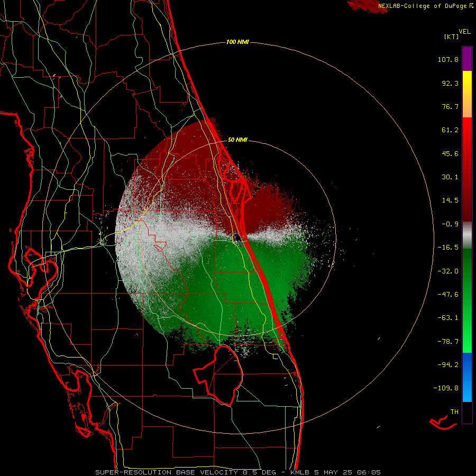The height and width of the screenshot is (476, 476).
Task: Click the 30.1 legend value
Action: click(x=450, y=177)
